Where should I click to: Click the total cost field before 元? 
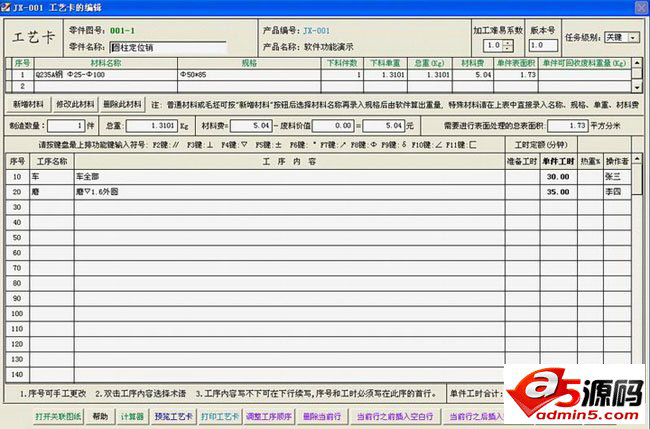click(x=383, y=126)
